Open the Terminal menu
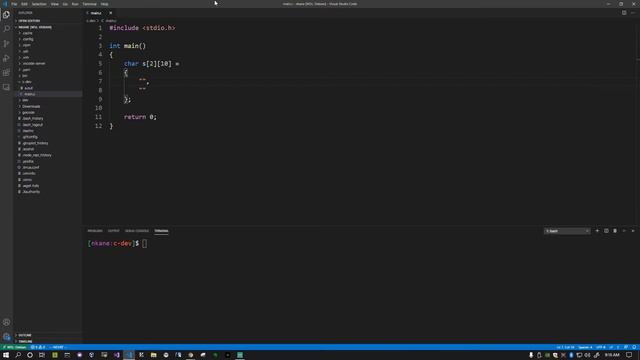The width and height of the screenshot is (640, 360). pos(89,4)
